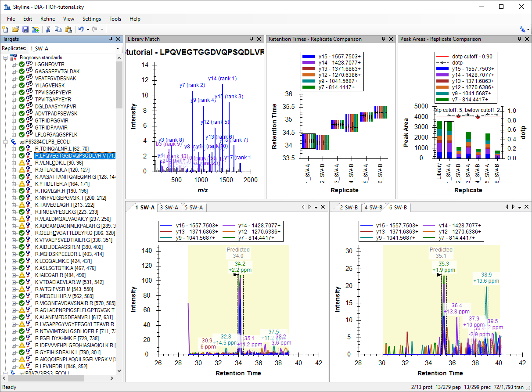532x392 pixels.
Task: Toggle auto-hide pin on Targets panel
Action: (x=111, y=39)
